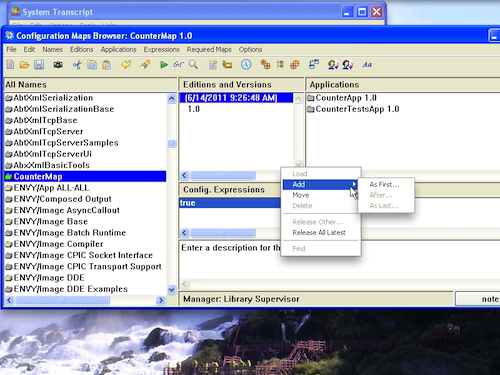Screen dimensions: 500x375
Task: Select ENVY/Image CPIC Socket Interface entry
Action: [x=85, y=255]
